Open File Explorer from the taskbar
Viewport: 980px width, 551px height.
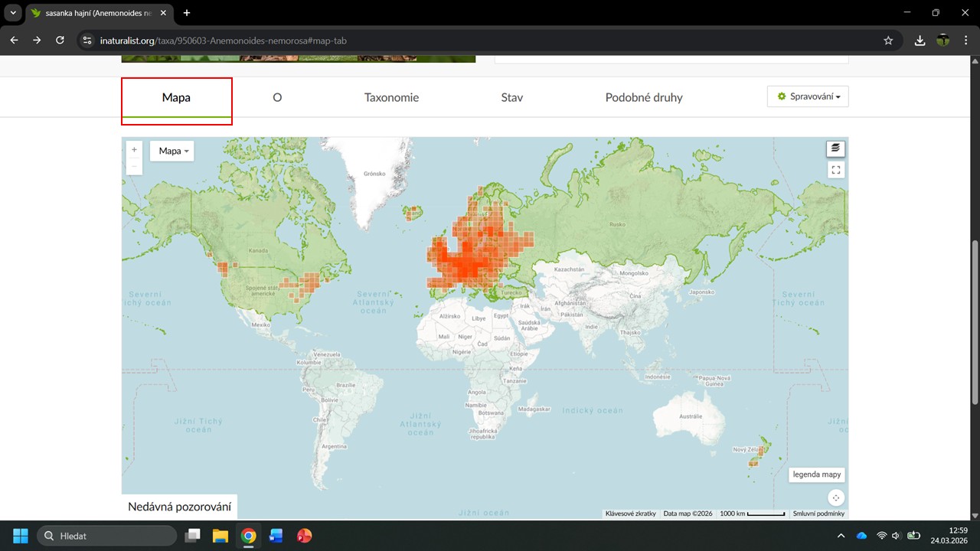[x=220, y=536]
